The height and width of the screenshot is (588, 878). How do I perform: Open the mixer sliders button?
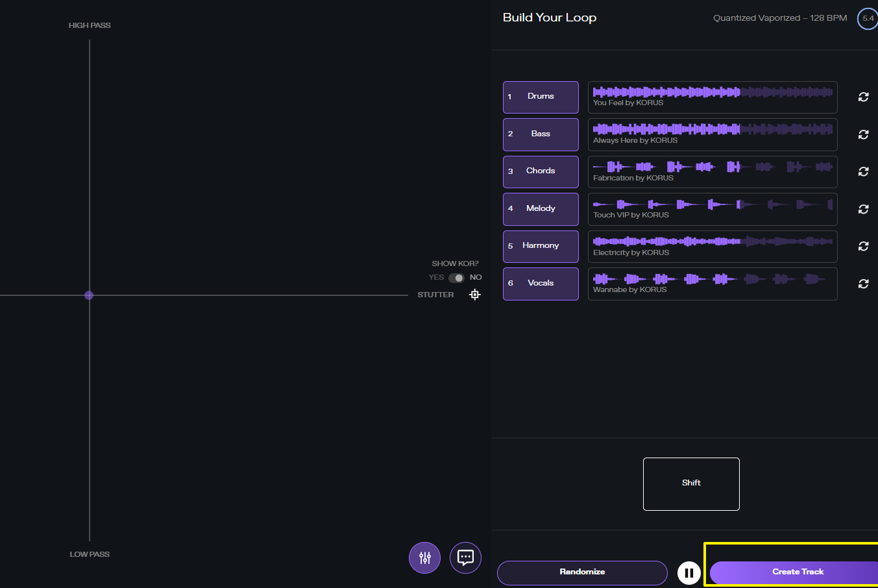click(425, 557)
